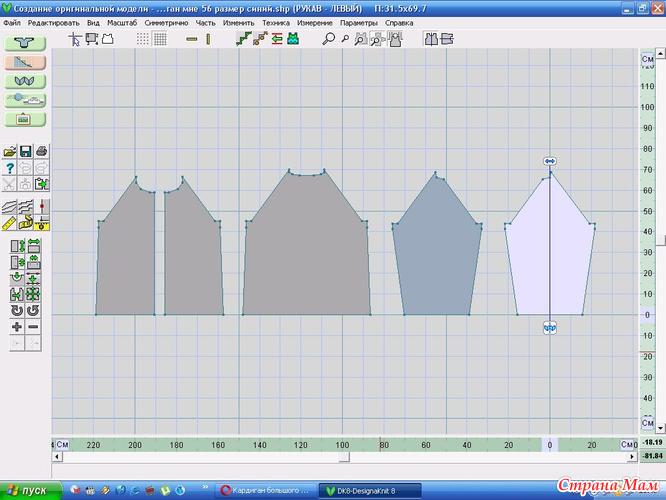Toggle the dotted grid display
The image size is (666, 500).
pyautogui.click(x=143, y=39)
